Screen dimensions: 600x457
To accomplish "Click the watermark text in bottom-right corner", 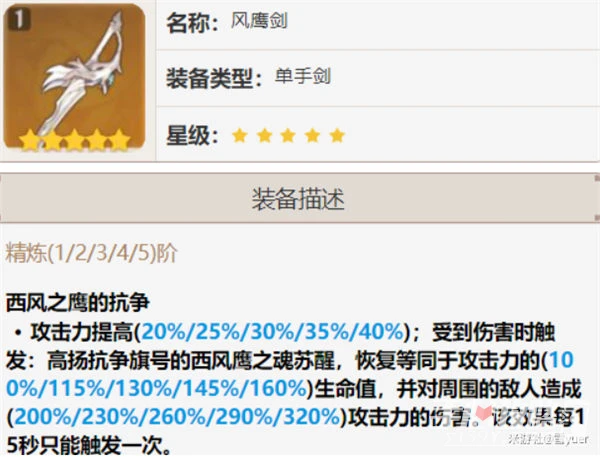I will (x=548, y=439).
